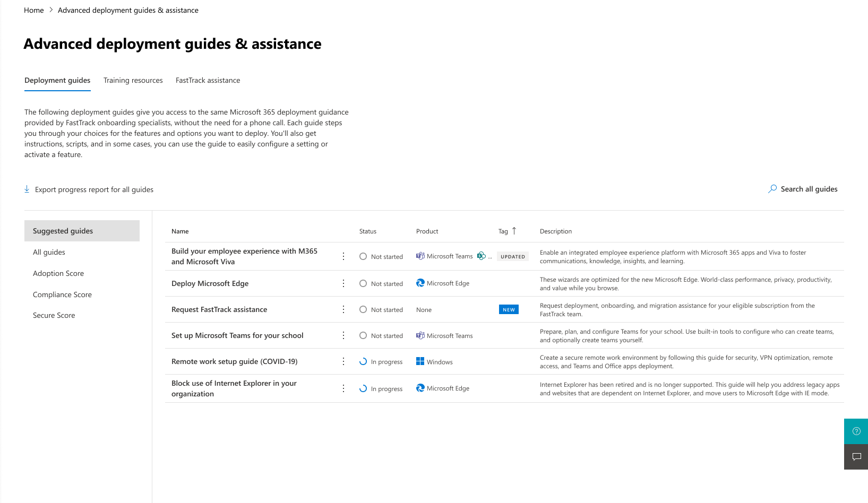The width and height of the screenshot is (868, 503).
Task: Switch to the FastTrack assistance tab
Action: click(208, 80)
